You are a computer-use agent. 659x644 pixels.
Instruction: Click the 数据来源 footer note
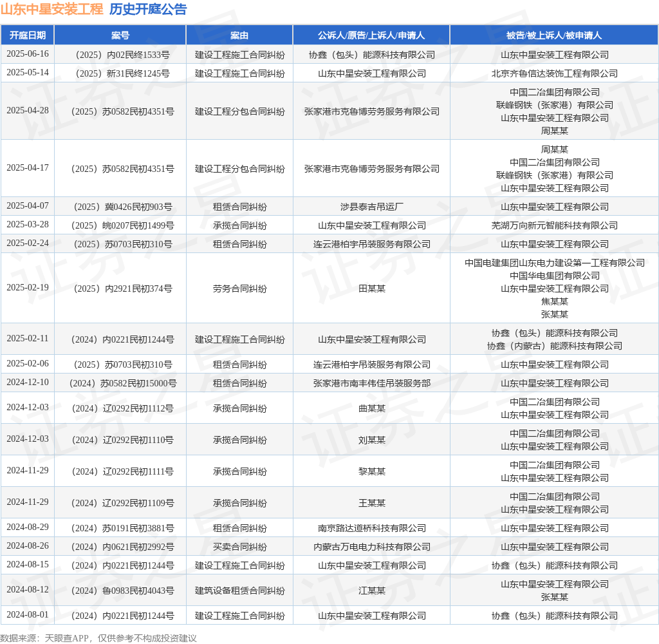[x=98, y=638]
